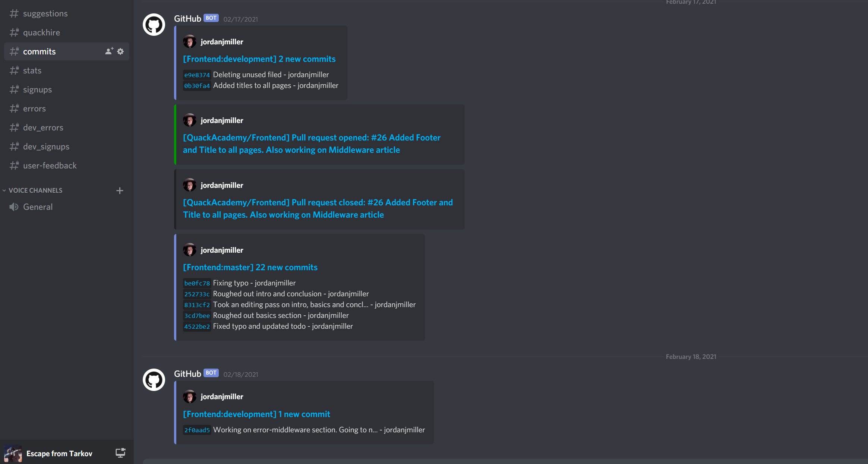Screen dimensions: 868x464
Task: Click the invite members icon on commits channel
Action: click(x=109, y=51)
